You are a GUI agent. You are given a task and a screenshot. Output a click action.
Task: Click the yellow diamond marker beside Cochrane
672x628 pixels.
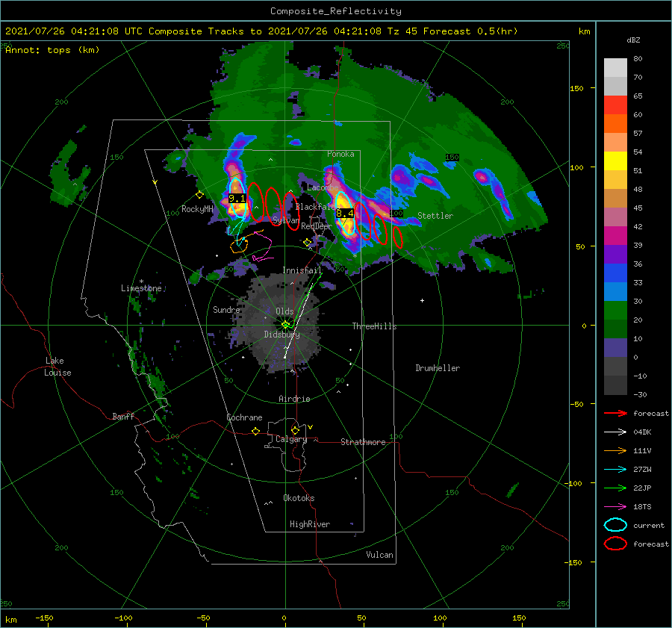coord(255,431)
